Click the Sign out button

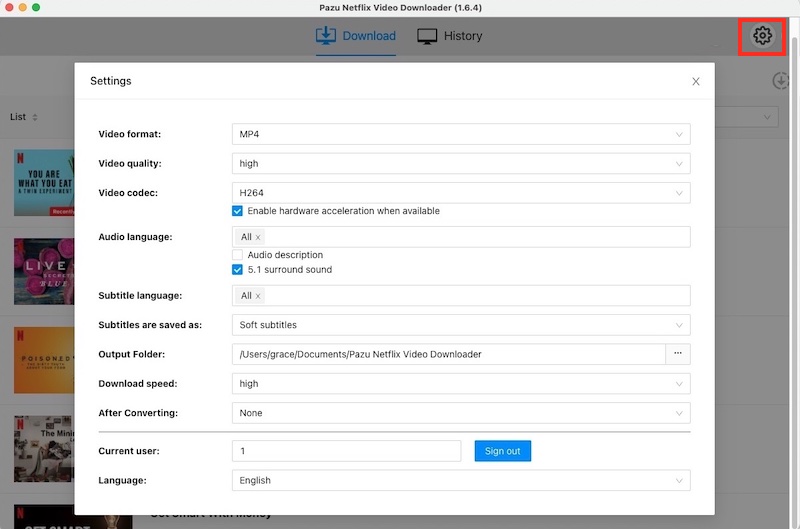point(503,451)
